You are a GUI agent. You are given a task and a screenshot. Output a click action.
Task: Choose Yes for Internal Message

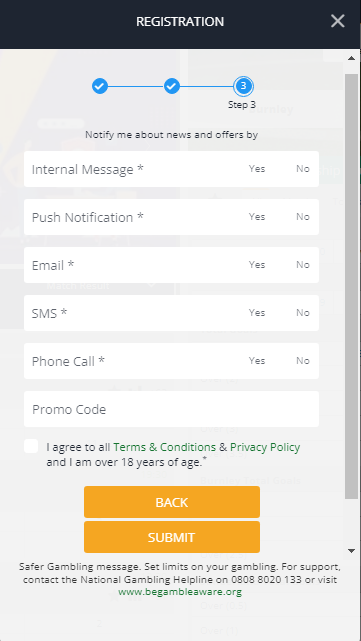pyautogui.click(x=257, y=169)
